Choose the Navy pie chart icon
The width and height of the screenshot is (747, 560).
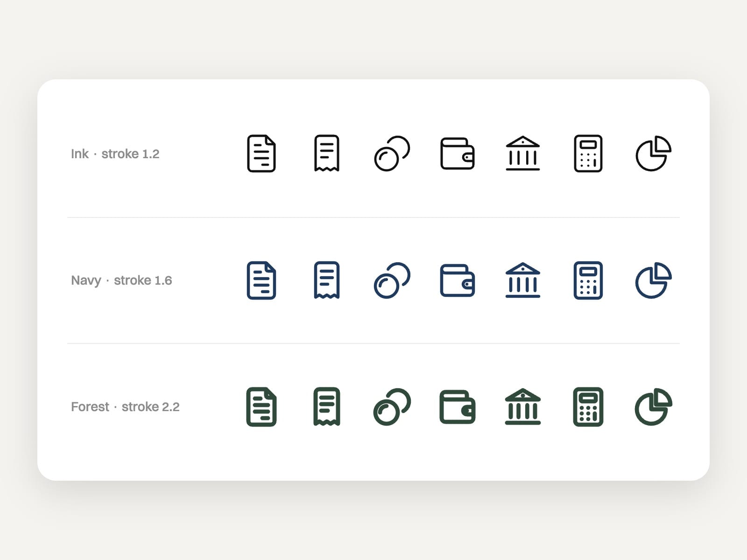point(654,280)
